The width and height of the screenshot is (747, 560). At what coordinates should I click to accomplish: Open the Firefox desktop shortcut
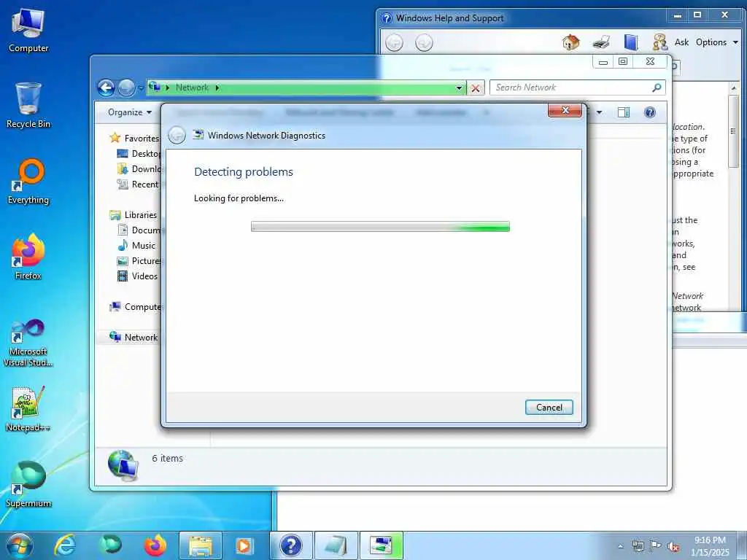click(28, 257)
